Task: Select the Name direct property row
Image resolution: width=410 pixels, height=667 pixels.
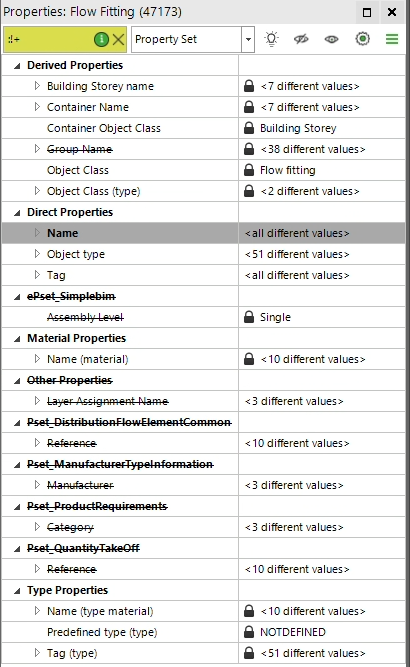Action: pos(203,233)
